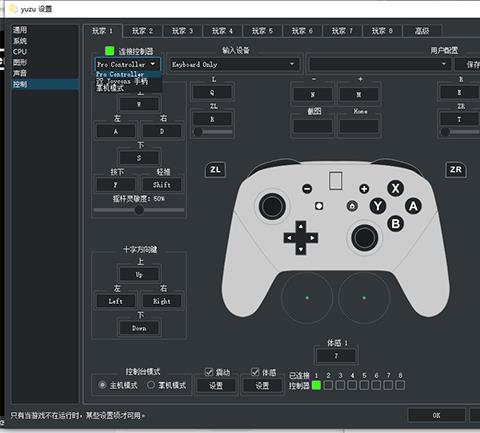
Task: Toggle connected controller indicator 1
Action: pyautogui.click(x=316, y=385)
